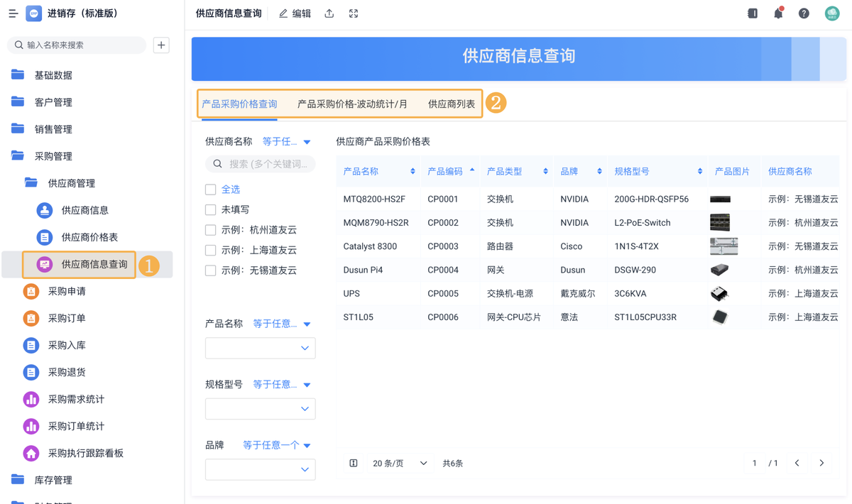Check the 全选 checkbox

[x=210, y=190]
